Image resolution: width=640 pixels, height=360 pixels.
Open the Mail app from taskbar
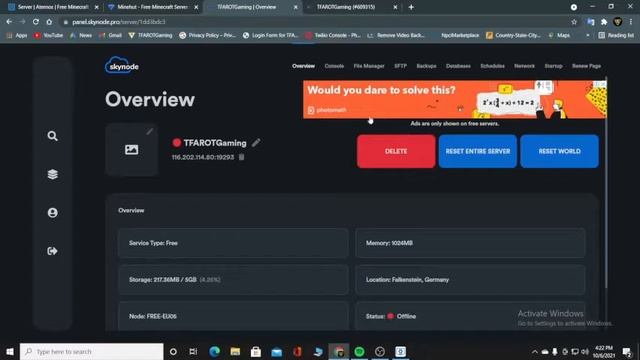(x=277, y=351)
